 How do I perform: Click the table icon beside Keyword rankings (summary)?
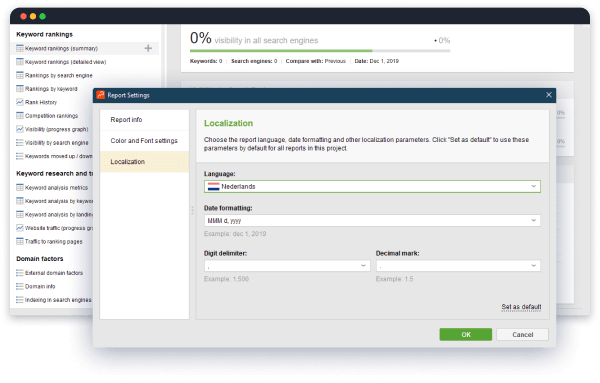pyautogui.click(x=20, y=48)
